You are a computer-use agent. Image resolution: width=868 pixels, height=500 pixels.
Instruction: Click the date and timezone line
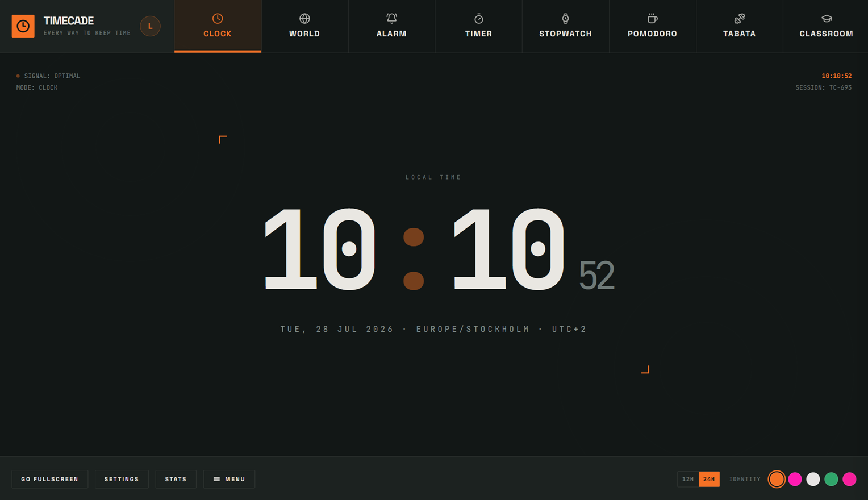coord(433,329)
